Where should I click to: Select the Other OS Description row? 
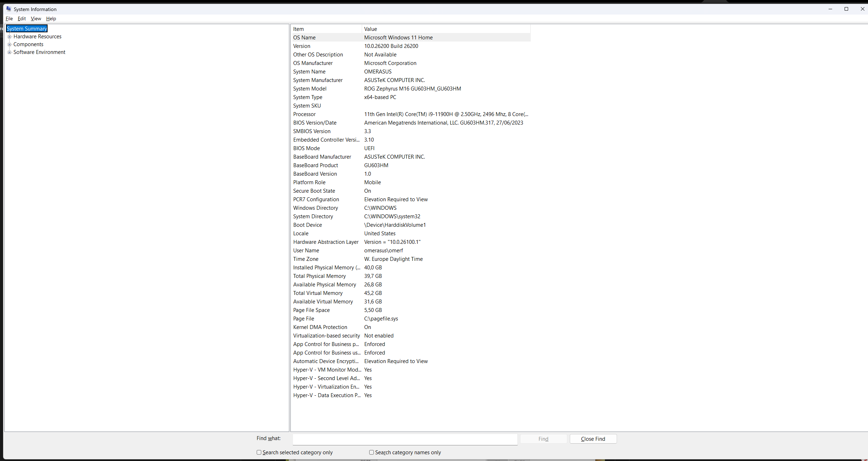[411, 55]
